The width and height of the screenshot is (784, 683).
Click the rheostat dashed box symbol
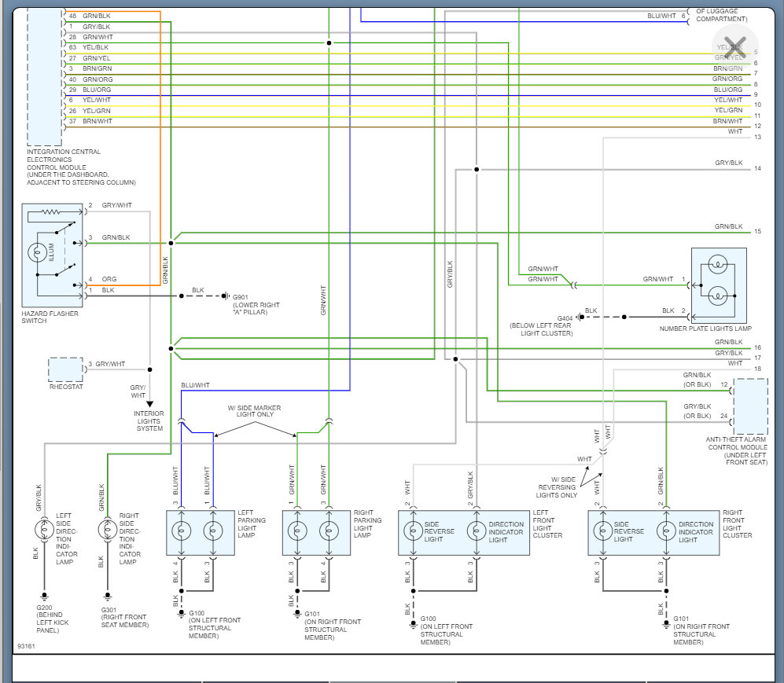(x=65, y=369)
